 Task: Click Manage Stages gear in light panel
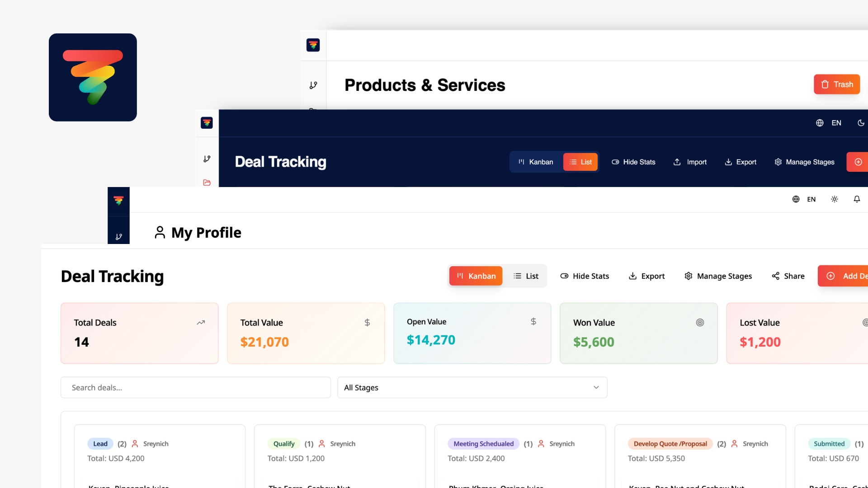(x=689, y=276)
